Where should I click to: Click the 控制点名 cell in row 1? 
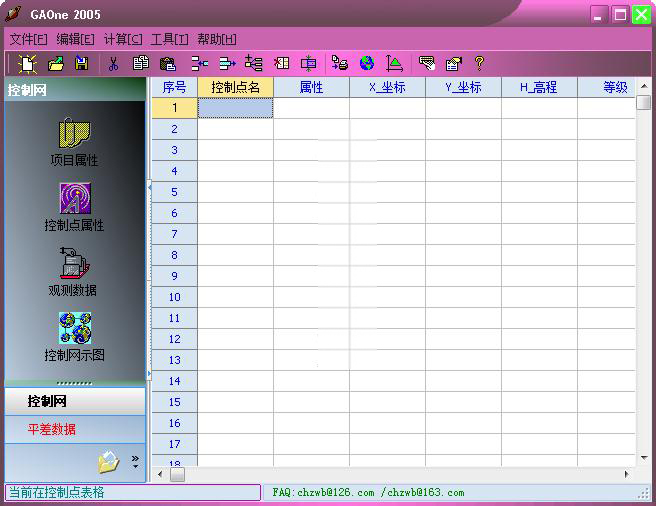(x=236, y=108)
